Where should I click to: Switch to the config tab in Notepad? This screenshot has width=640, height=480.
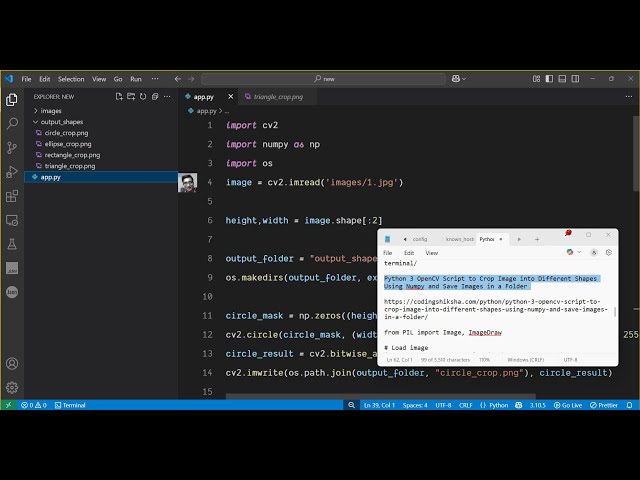click(x=420, y=239)
